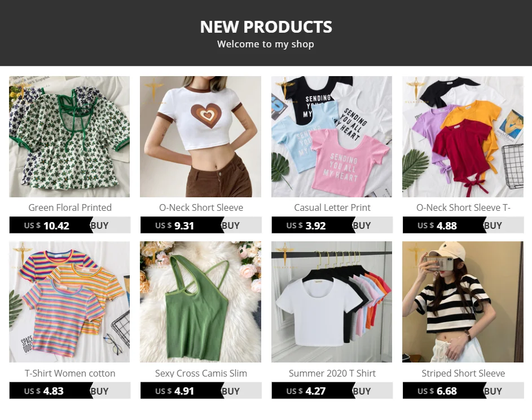Open the Striped Short Sleeve title link

click(463, 373)
